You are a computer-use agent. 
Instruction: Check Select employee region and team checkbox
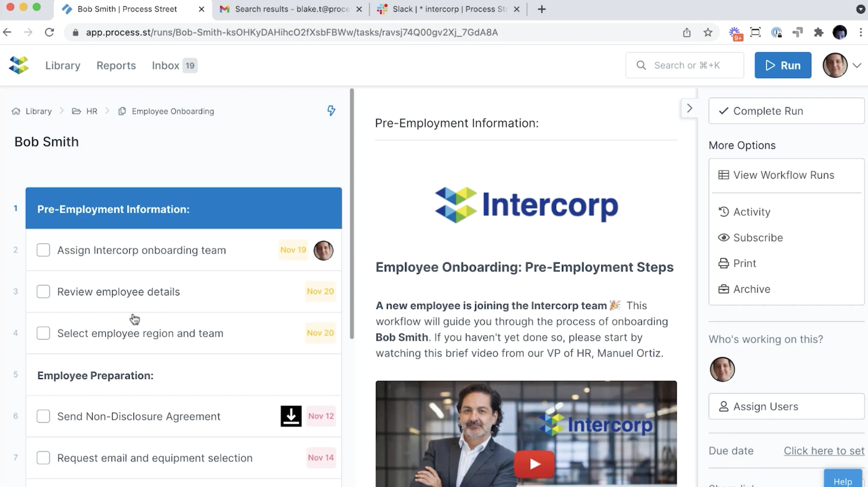point(43,333)
